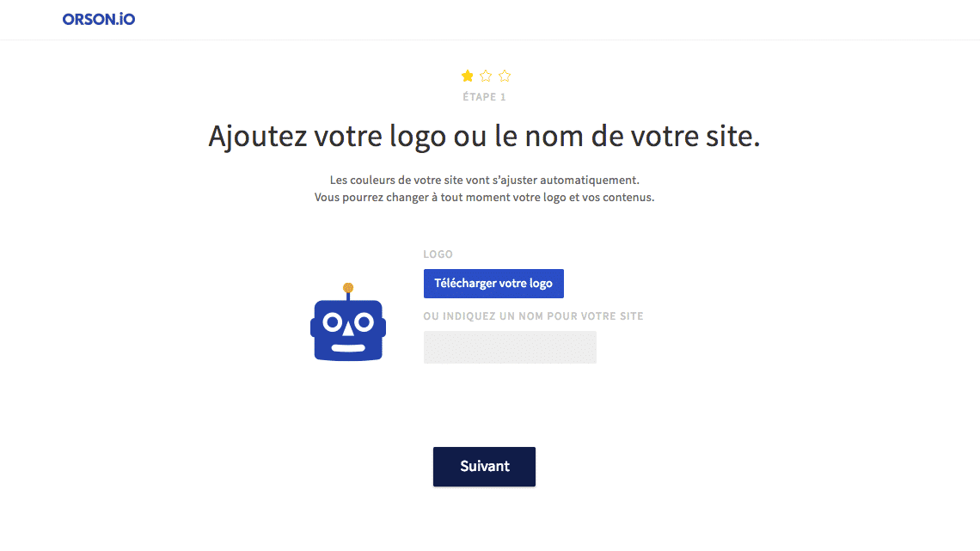Click the "Vous pourrez changer à tout moment" sentence
Image resolution: width=980 pixels, height=551 pixels.
coord(484,198)
